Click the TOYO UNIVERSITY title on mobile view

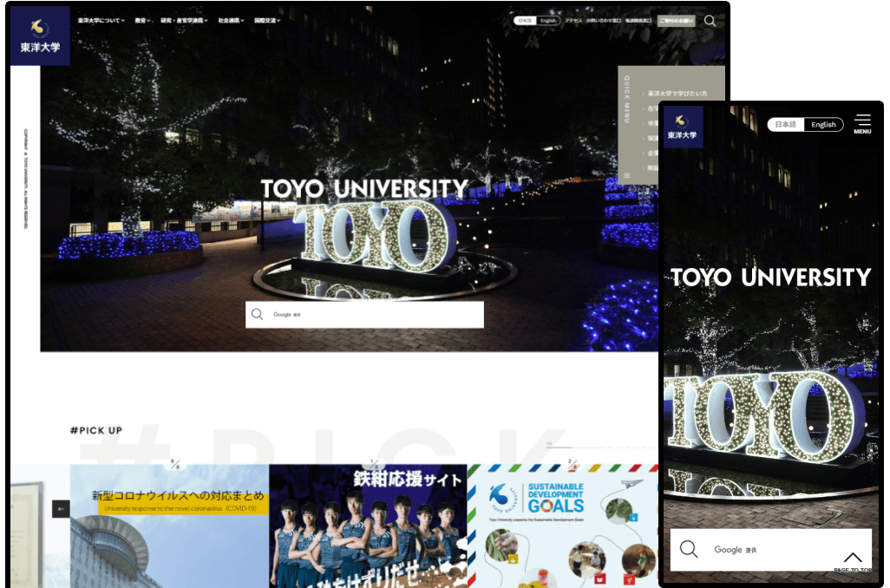(771, 277)
